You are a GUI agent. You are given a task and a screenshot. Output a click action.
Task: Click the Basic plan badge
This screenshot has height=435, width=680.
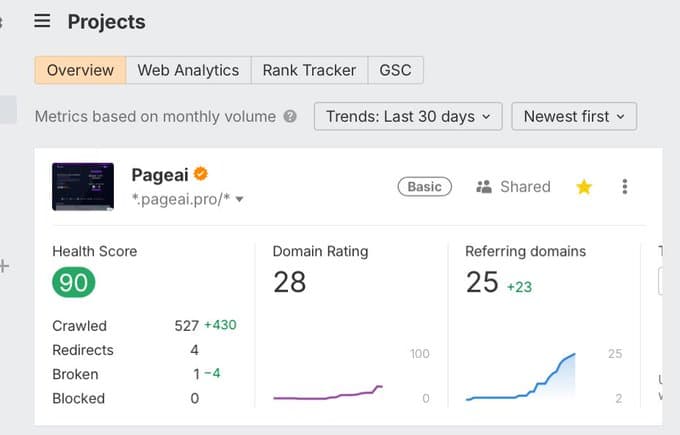tap(424, 186)
